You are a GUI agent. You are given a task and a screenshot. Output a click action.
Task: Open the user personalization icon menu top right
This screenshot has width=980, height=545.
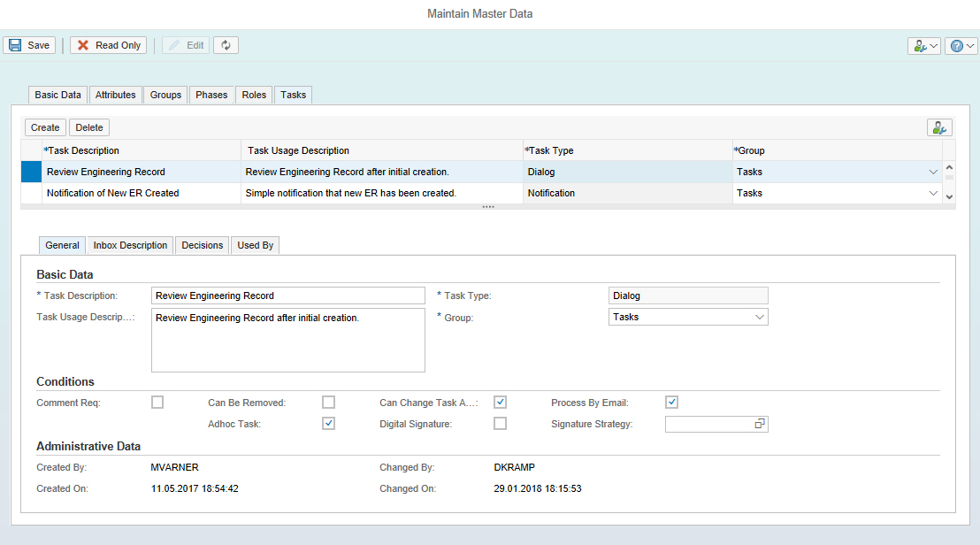pos(923,46)
